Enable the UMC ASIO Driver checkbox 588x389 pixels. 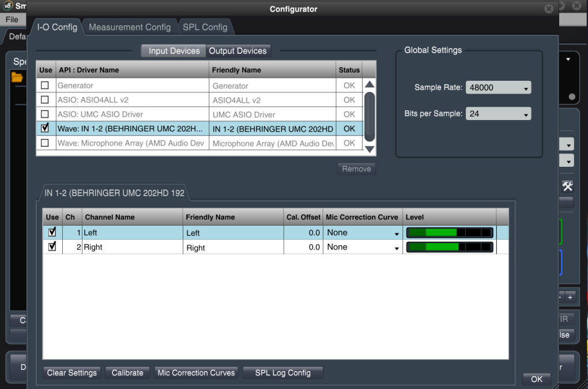[x=44, y=114]
